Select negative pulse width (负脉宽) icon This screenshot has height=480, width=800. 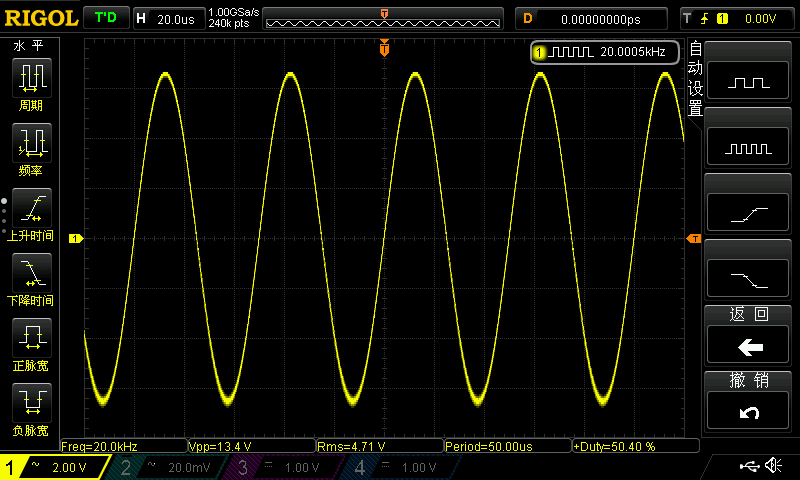32,403
